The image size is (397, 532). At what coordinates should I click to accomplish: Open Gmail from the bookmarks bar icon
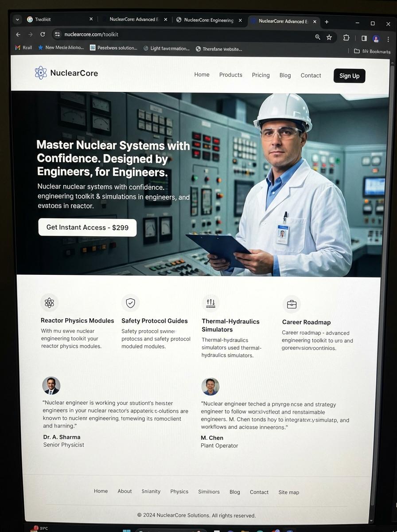17,47
